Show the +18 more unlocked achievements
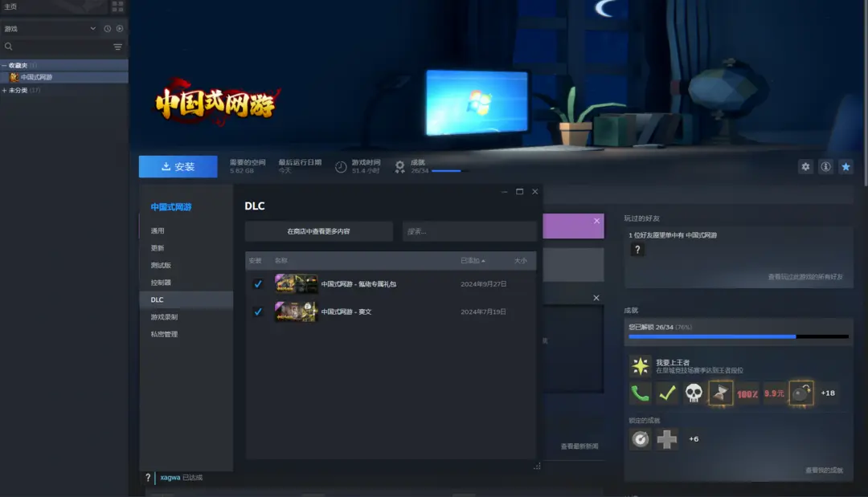The width and height of the screenshot is (868, 497). (828, 393)
